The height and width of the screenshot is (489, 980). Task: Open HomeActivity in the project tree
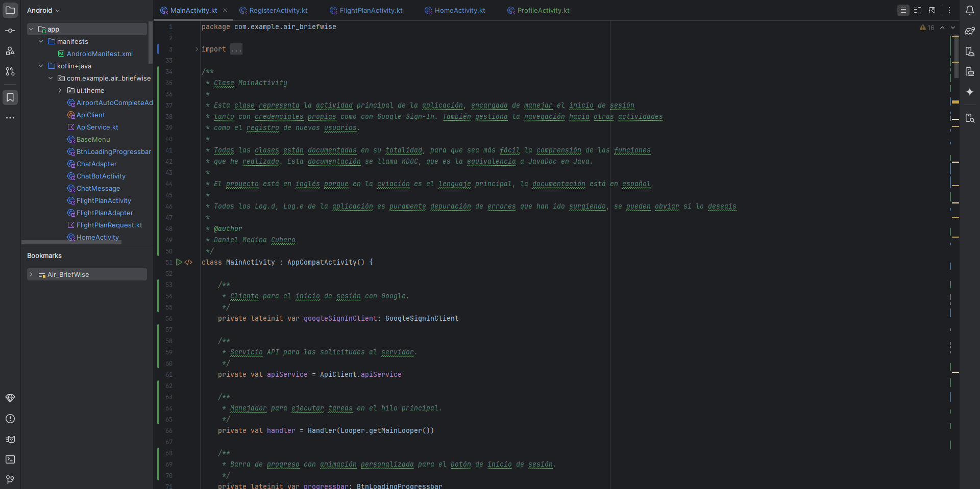pyautogui.click(x=93, y=237)
